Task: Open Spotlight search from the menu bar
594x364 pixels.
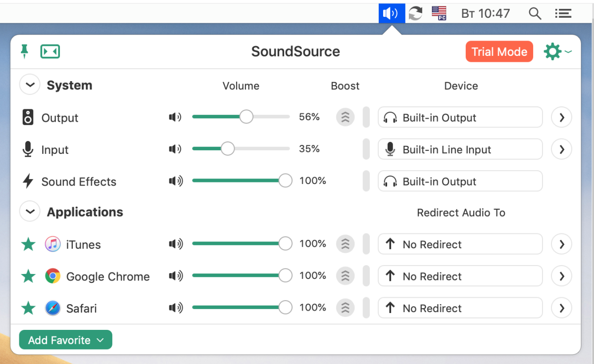Action: tap(535, 13)
